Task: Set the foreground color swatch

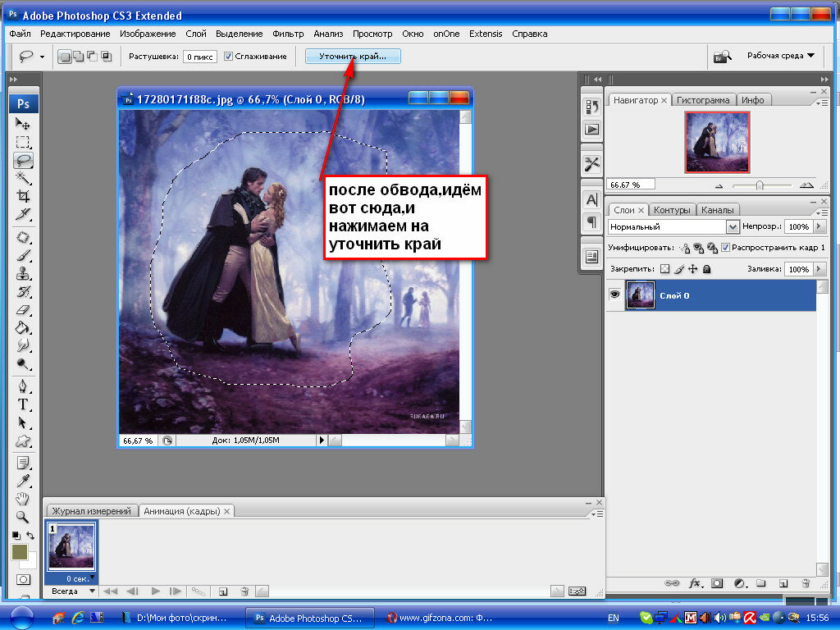Action: (x=21, y=553)
